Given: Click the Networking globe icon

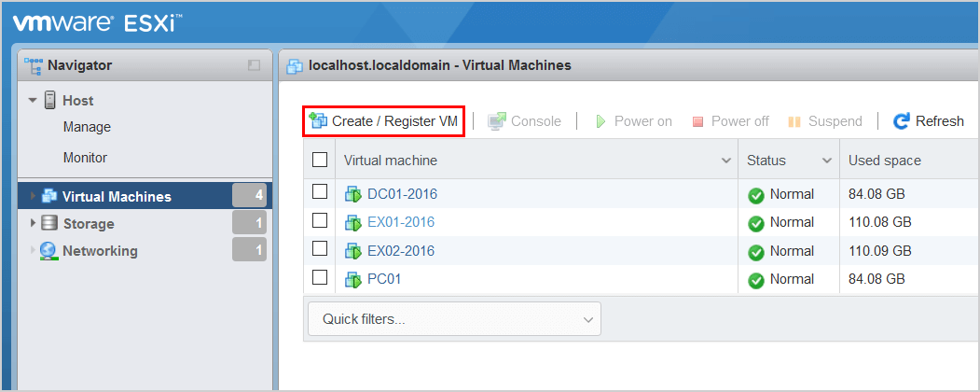Looking at the screenshot, I should click(x=48, y=251).
